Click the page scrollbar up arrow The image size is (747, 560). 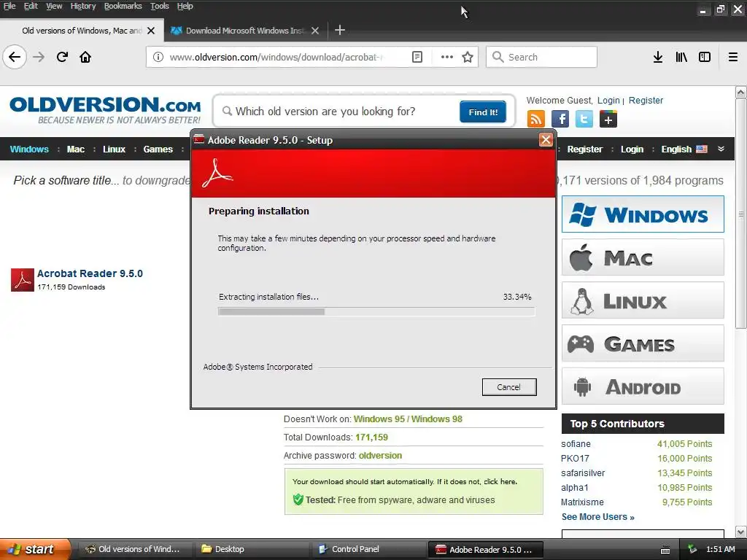tap(741, 92)
